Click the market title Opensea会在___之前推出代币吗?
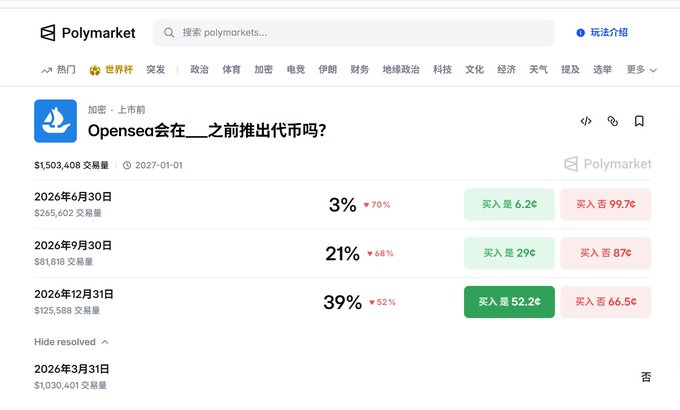Screen dimensions: 680x410 [207, 131]
